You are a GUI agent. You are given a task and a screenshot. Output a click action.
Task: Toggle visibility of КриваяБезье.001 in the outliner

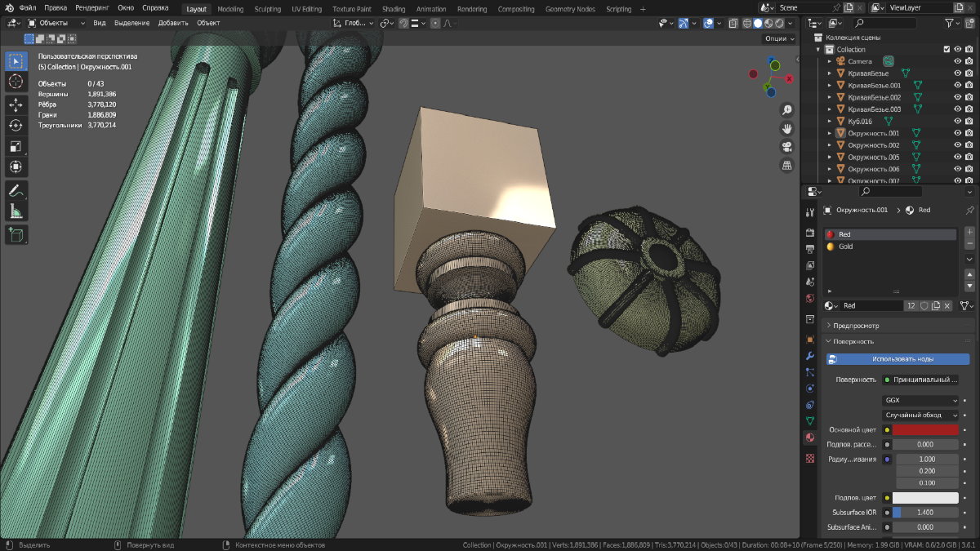click(x=955, y=85)
